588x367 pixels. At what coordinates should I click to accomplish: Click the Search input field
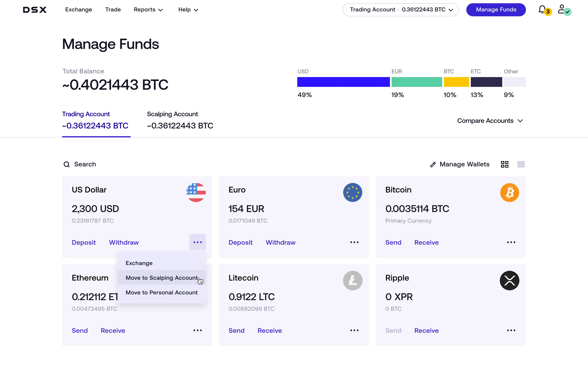(x=85, y=164)
